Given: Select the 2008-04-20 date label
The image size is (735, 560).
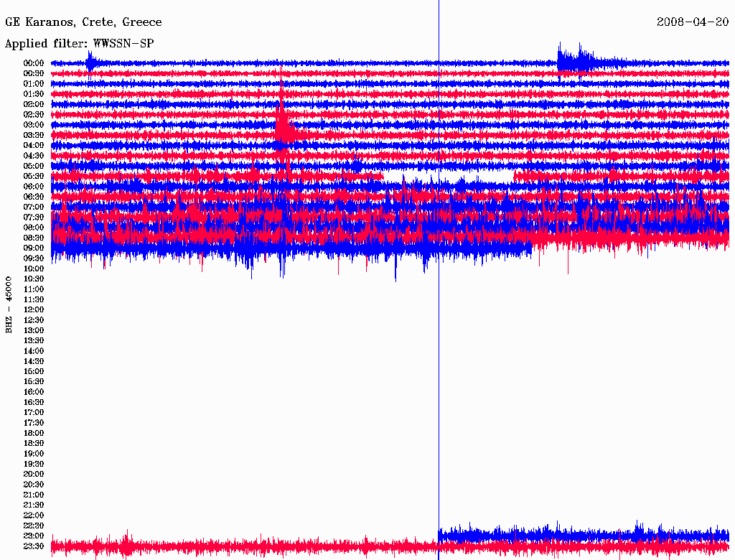Looking at the screenshot, I should (693, 22).
